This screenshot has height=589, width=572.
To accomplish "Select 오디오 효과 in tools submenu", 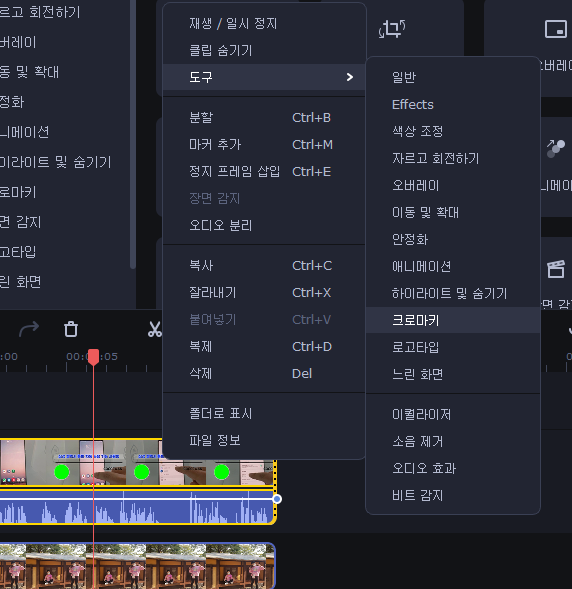I will (453, 468).
